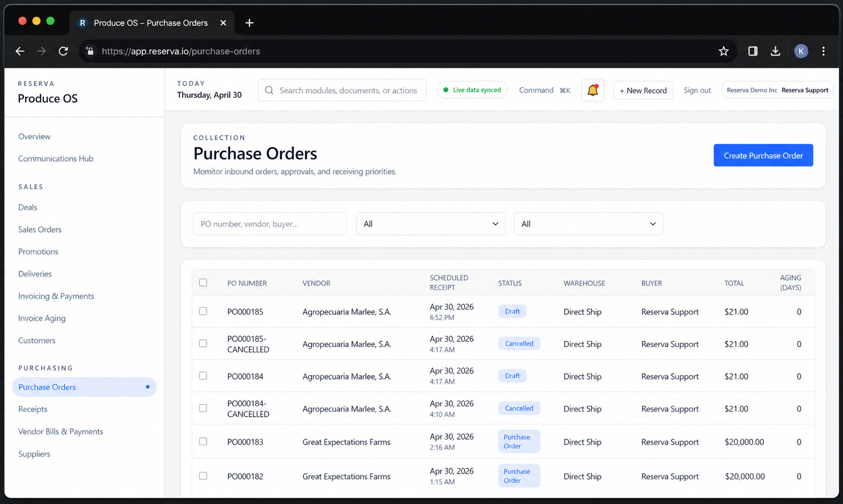Image resolution: width=843 pixels, height=504 pixels.
Task: Click the global search field
Action: [x=342, y=90]
